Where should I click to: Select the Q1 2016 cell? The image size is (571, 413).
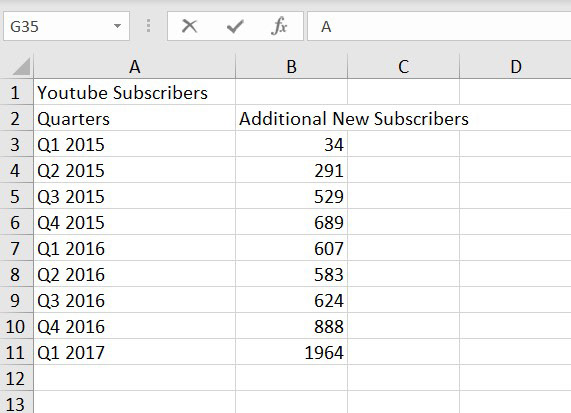click(x=135, y=248)
